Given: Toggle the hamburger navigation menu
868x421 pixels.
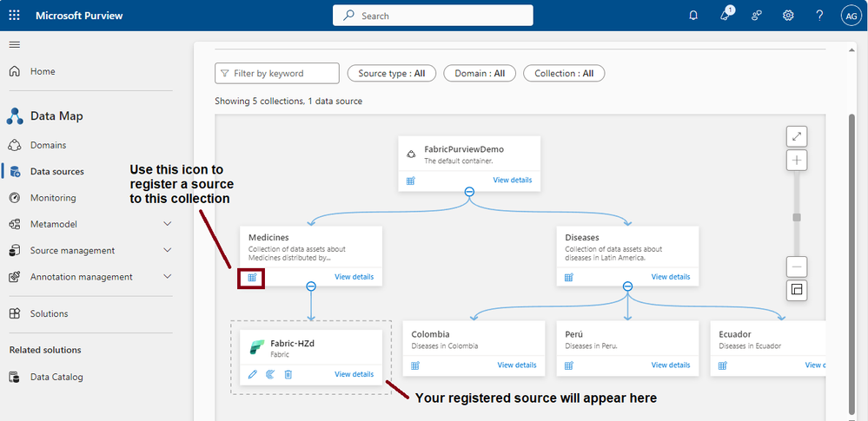Looking at the screenshot, I should (15, 45).
